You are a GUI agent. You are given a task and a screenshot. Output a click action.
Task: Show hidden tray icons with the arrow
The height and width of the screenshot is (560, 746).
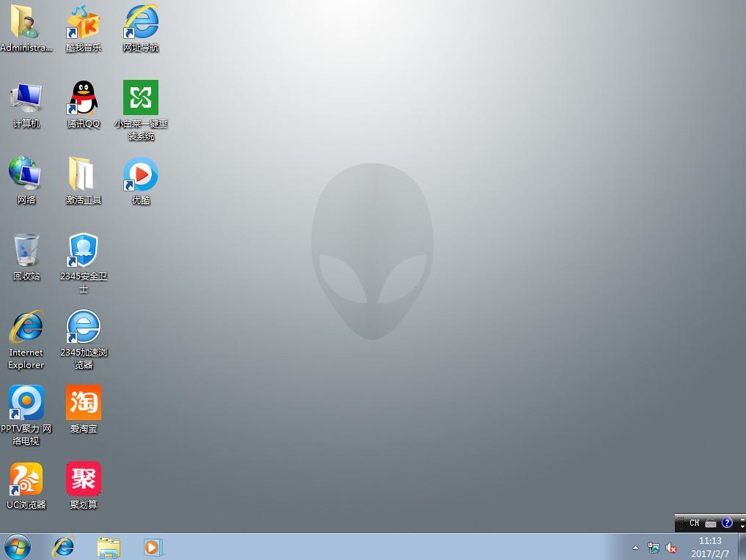(x=635, y=548)
